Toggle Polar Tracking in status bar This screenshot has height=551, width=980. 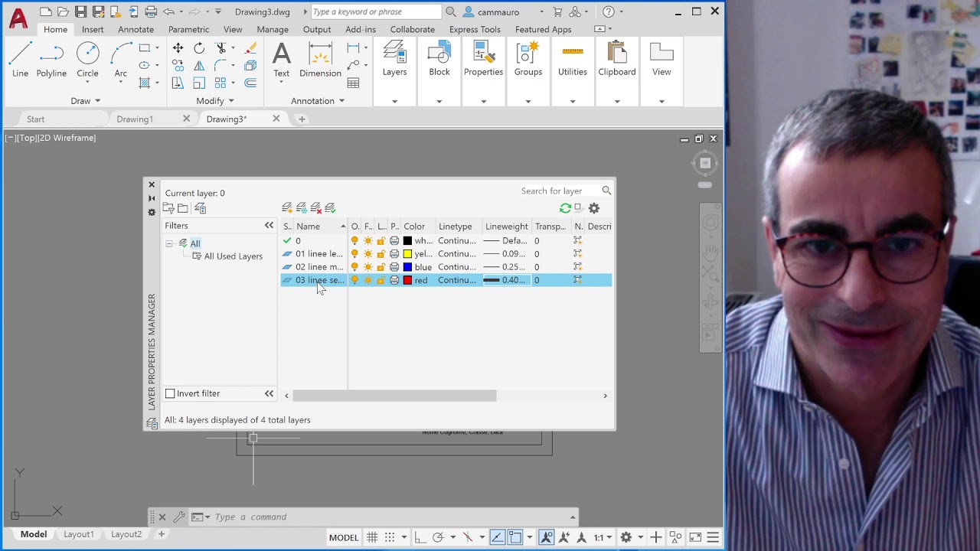point(438,537)
